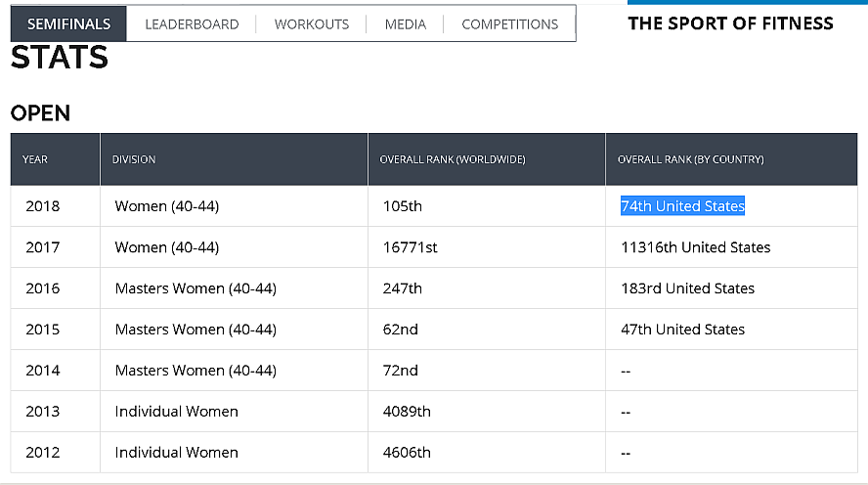Viewport: 868px width, 485px height.
Task: Click 2016 division 'Masters Women (40-44)'
Action: coord(195,287)
